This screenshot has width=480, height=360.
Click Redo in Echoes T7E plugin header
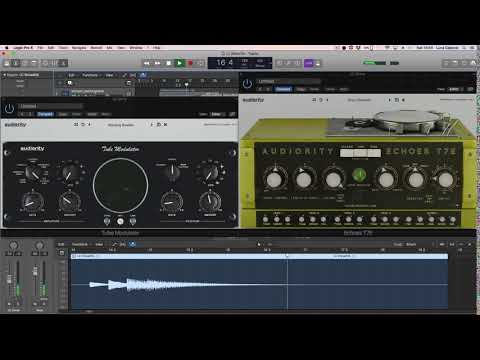tap(344, 89)
